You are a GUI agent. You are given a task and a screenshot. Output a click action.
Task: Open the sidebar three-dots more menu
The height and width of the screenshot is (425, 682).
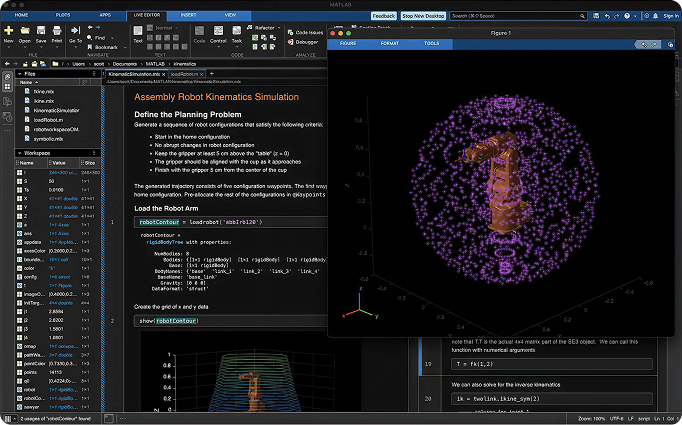tap(7, 130)
